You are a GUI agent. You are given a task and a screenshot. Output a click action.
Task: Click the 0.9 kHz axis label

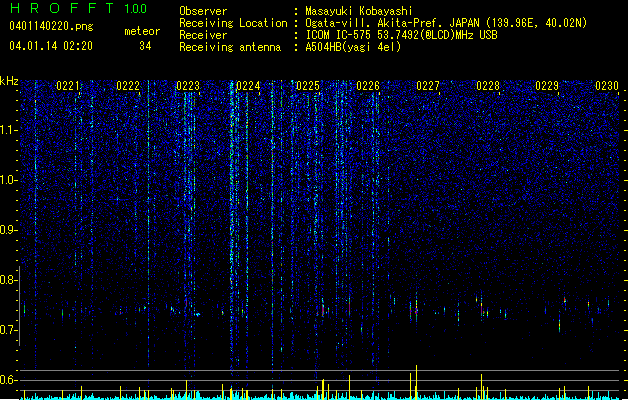(x=9, y=230)
